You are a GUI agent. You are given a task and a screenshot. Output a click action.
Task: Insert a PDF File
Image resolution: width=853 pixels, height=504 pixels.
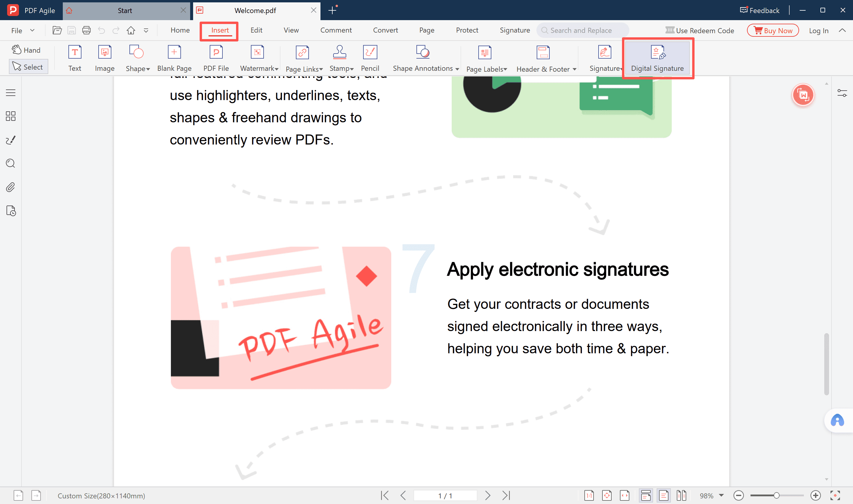(216, 58)
